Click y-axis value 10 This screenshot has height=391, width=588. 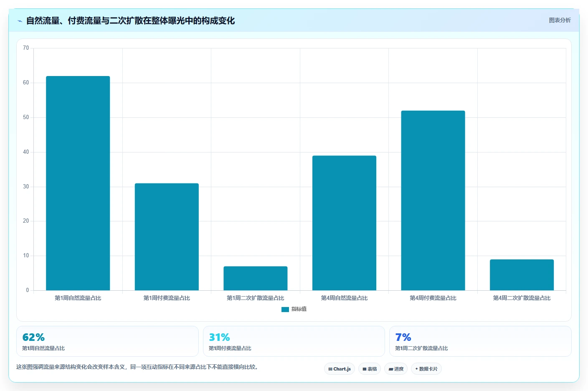coord(26,256)
